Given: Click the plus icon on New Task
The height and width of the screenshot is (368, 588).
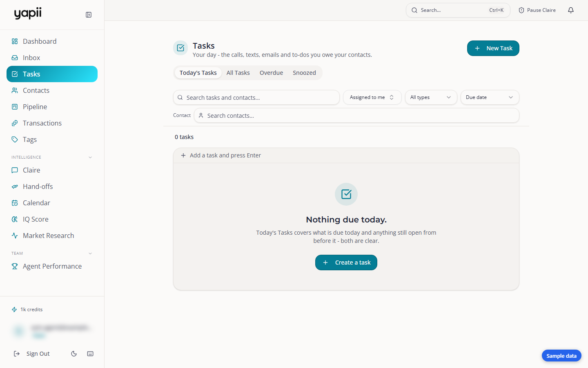Looking at the screenshot, I should 477,48.
